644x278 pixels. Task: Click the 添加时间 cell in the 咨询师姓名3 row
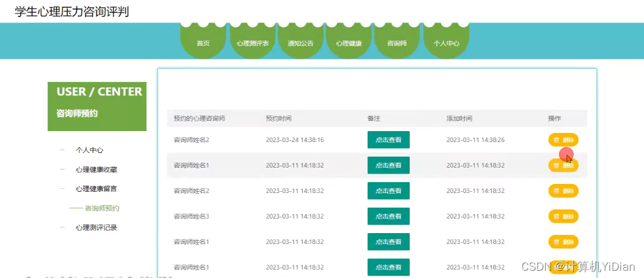475,216
